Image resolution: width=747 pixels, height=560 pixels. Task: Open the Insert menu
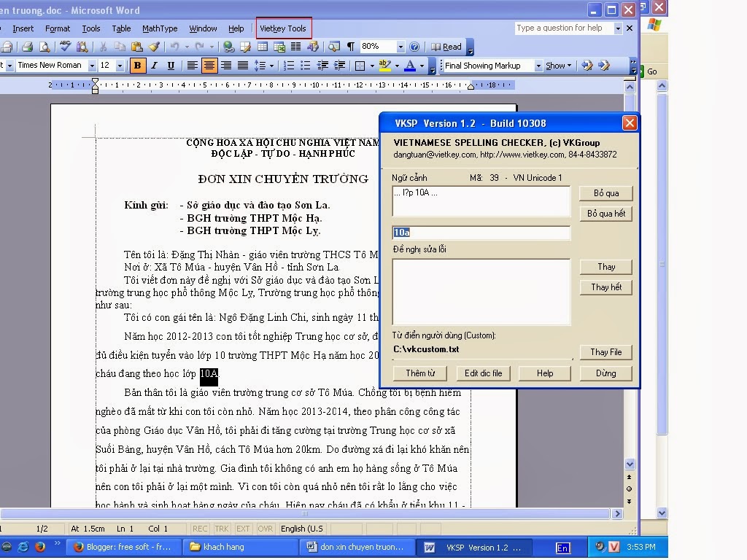click(x=23, y=28)
